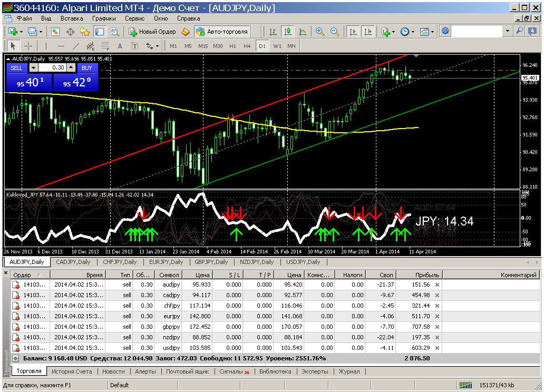Toggle the Авто-торговля button

pyautogui.click(x=222, y=32)
